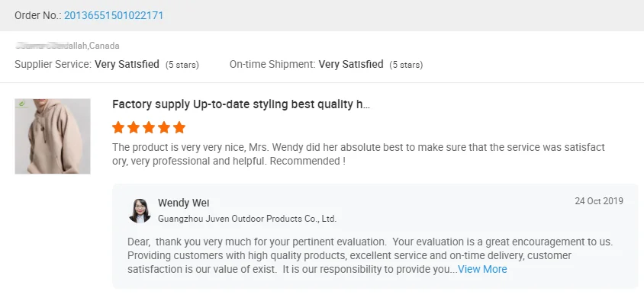
Task: Expand the reply with View More
Action: tap(482, 270)
